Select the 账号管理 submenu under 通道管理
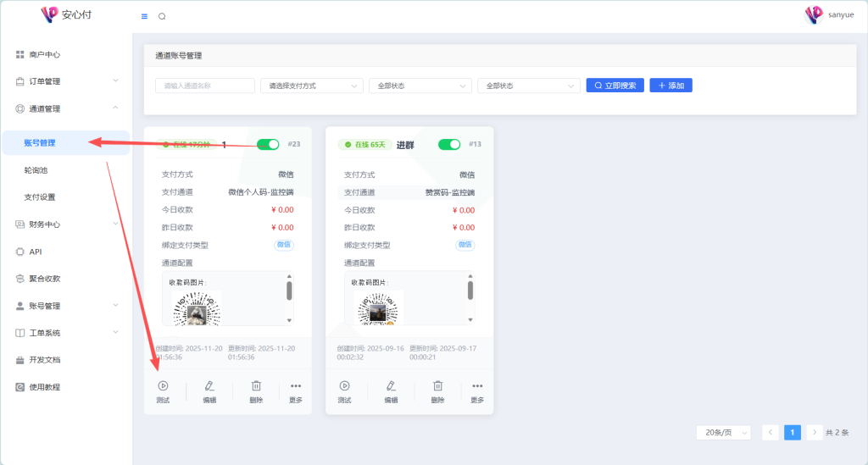This screenshot has width=868, height=465. click(x=66, y=142)
